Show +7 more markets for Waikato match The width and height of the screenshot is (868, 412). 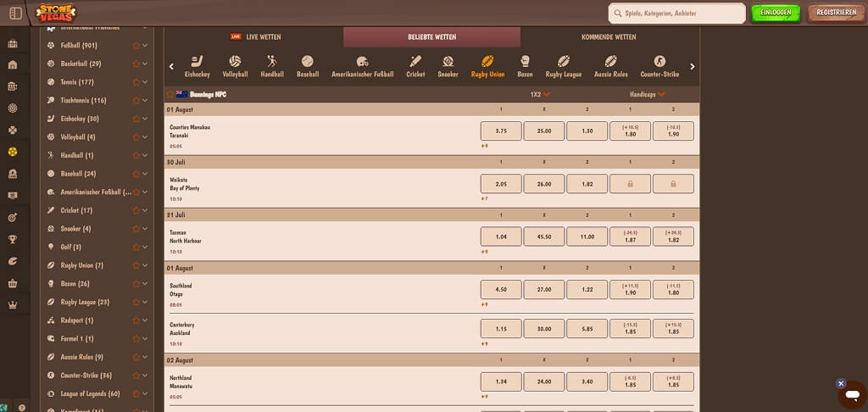pos(485,198)
